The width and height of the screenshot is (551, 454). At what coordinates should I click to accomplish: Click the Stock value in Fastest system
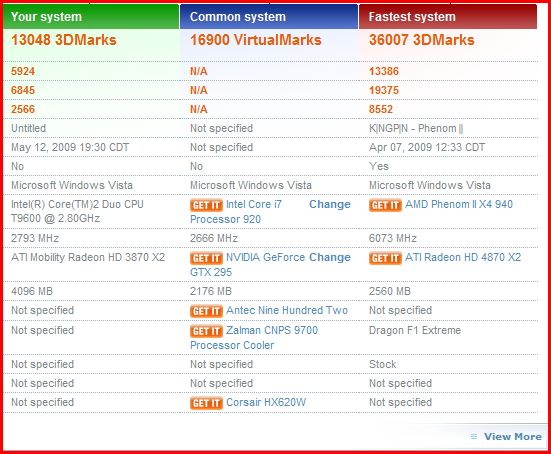[382, 364]
